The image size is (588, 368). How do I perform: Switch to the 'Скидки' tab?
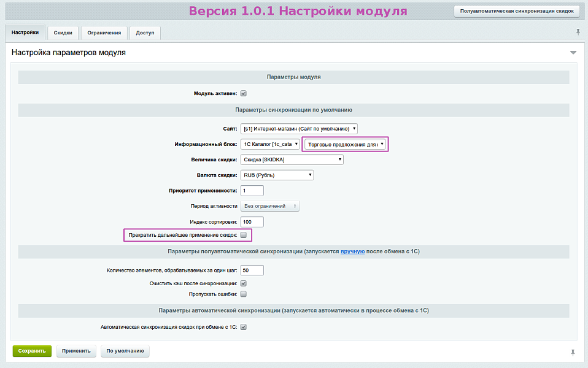pos(63,33)
